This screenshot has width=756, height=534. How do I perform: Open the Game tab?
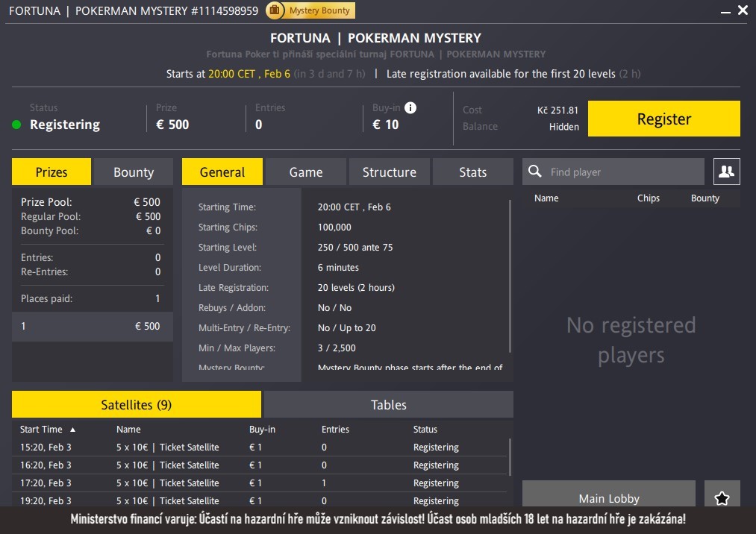pos(306,172)
